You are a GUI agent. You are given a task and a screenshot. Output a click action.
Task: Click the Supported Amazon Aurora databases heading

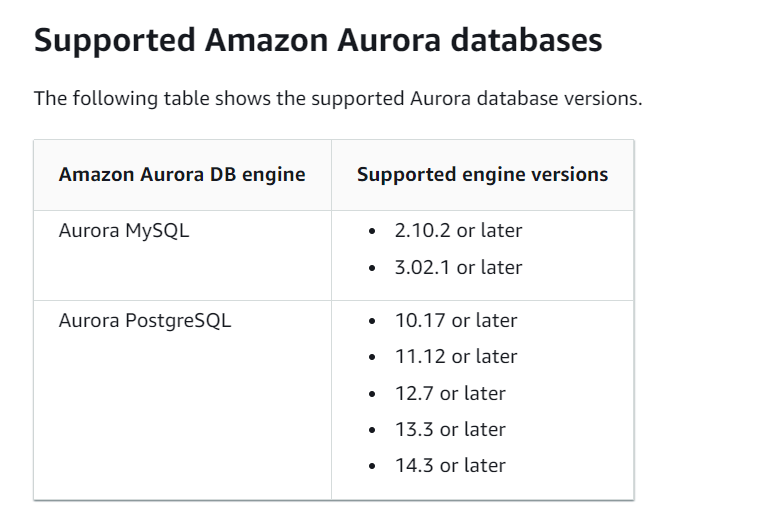(x=318, y=40)
